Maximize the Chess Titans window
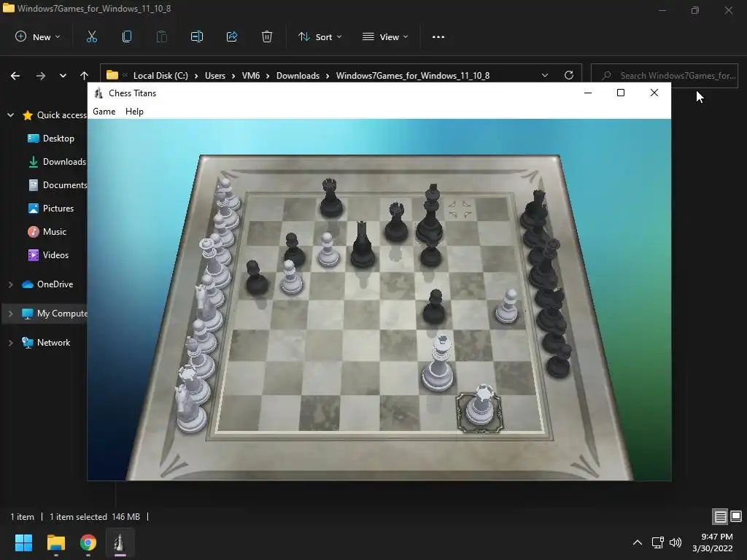 [x=621, y=93]
